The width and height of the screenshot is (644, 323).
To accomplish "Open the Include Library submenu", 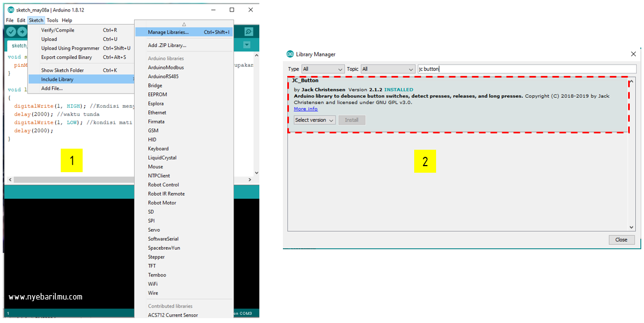I will click(82, 79).
